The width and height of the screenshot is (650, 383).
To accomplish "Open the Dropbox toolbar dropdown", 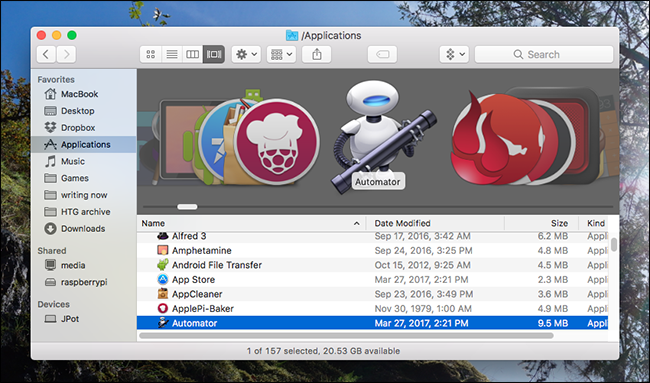I will point(454,54).
